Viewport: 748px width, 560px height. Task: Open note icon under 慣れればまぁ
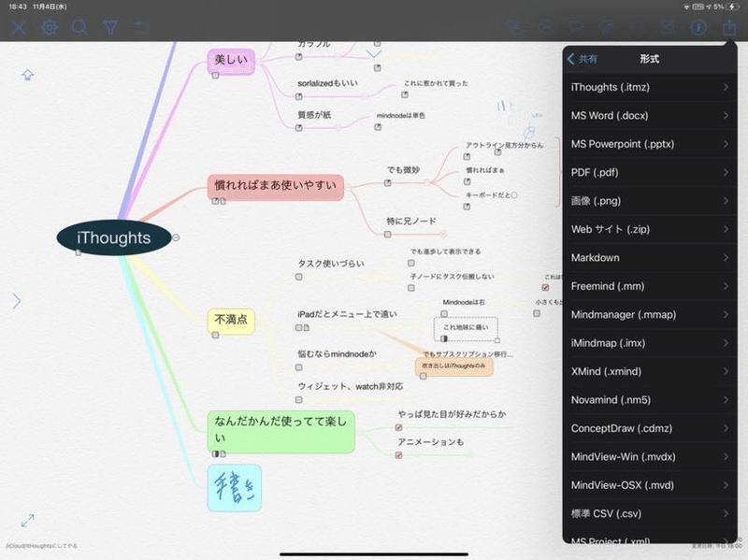(x=467, y=181)
